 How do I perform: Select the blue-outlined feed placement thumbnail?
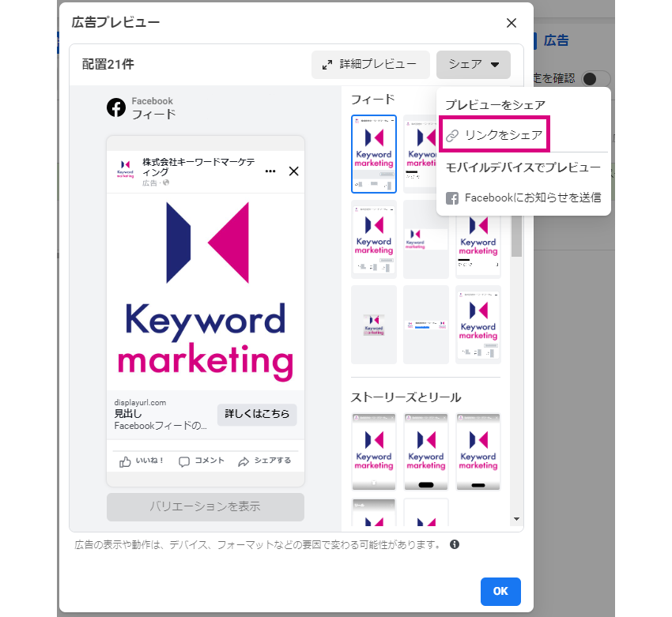tap(374, 154)
